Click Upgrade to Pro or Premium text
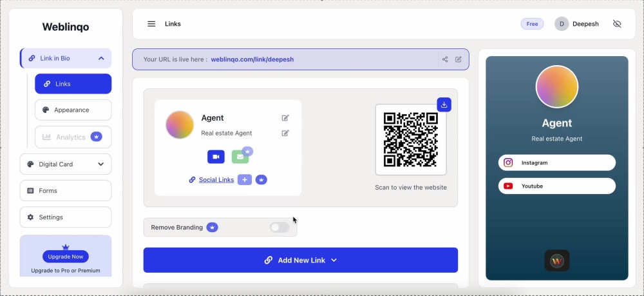Viewport: 644px width, 296px height. click(66, 270)
